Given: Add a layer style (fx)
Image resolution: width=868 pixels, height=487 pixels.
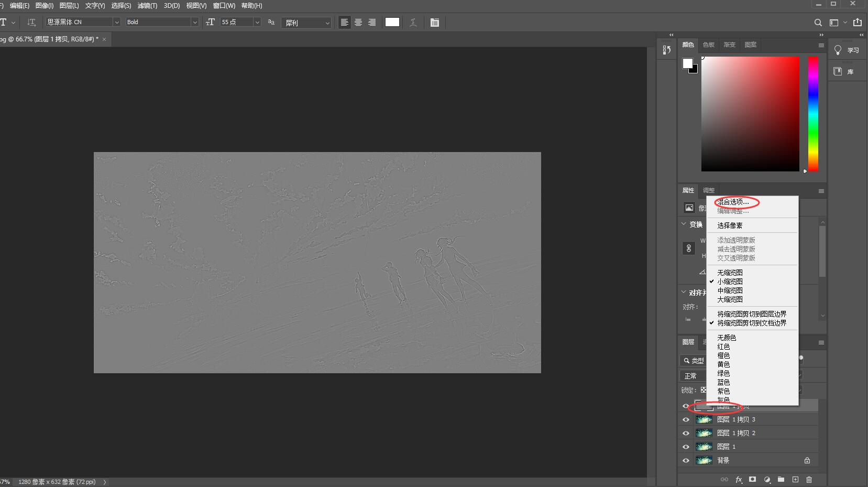Looking at the screenshot, I should click(x=739, y=479).
